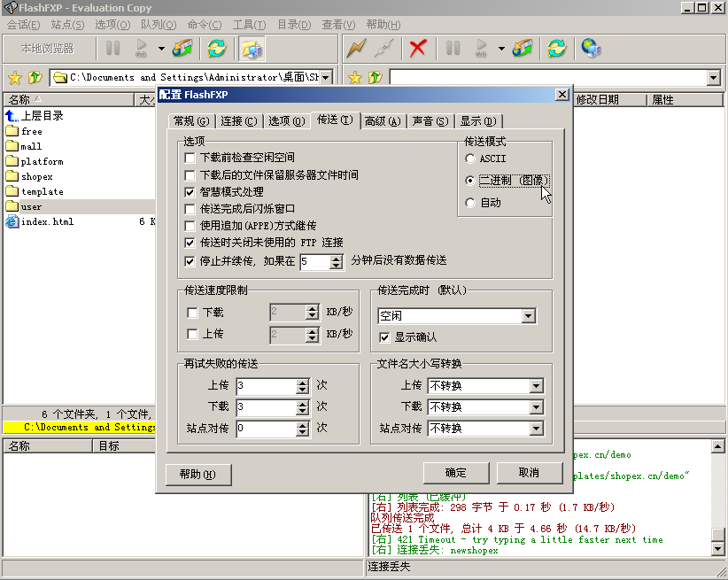The image size is (728, 580).
Task: Select ASCII transfer mode radio button
Action: pyautogui.click(x=470, y=159)
